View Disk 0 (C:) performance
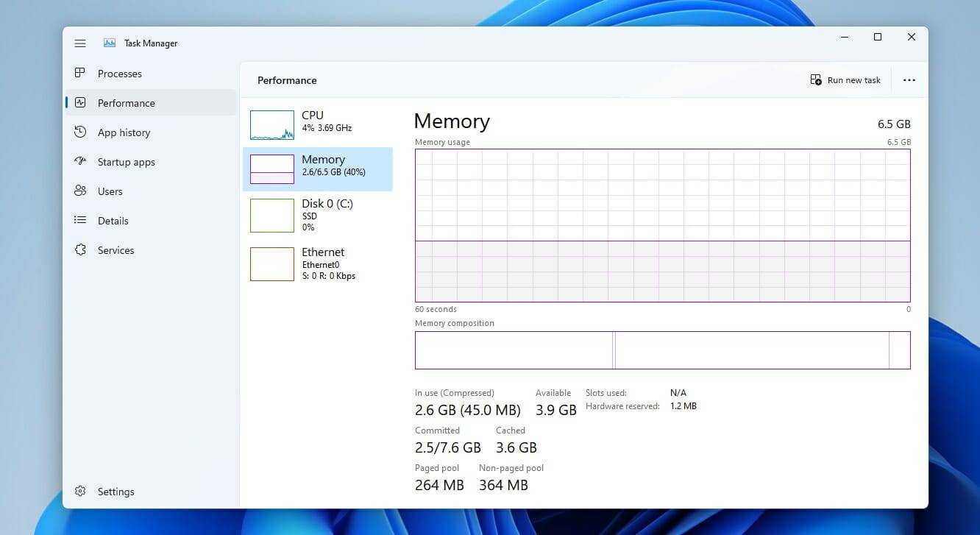The width and height of the screenshot is (980, 535). click(272, 215)
